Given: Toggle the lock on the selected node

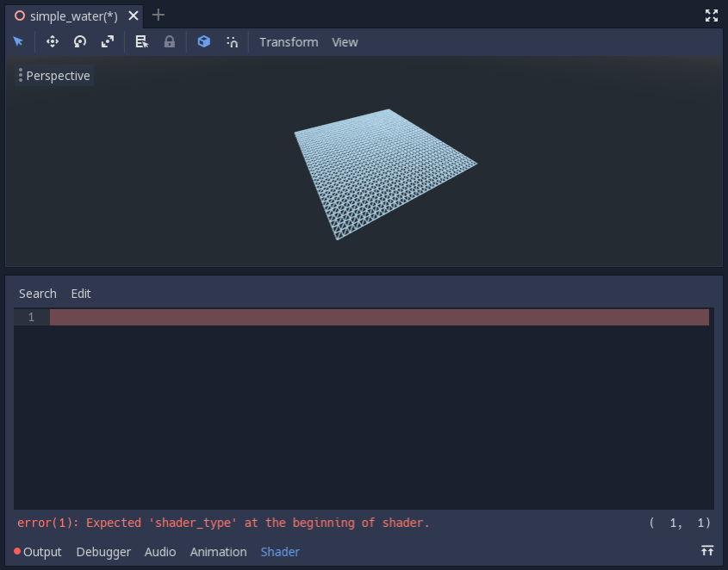Looking at the screenshot, I should click(169, 41).
